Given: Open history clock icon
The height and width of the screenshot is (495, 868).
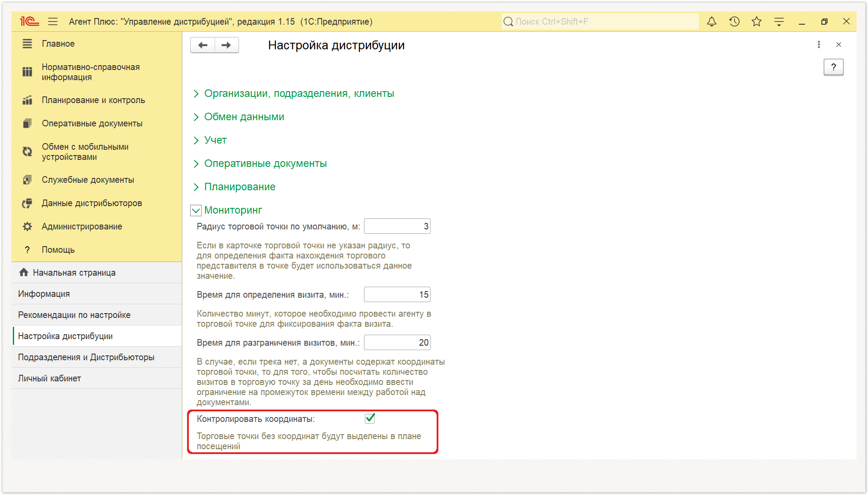Looking at the screenshot, I should pyautogui.click(x=734, y=21).
